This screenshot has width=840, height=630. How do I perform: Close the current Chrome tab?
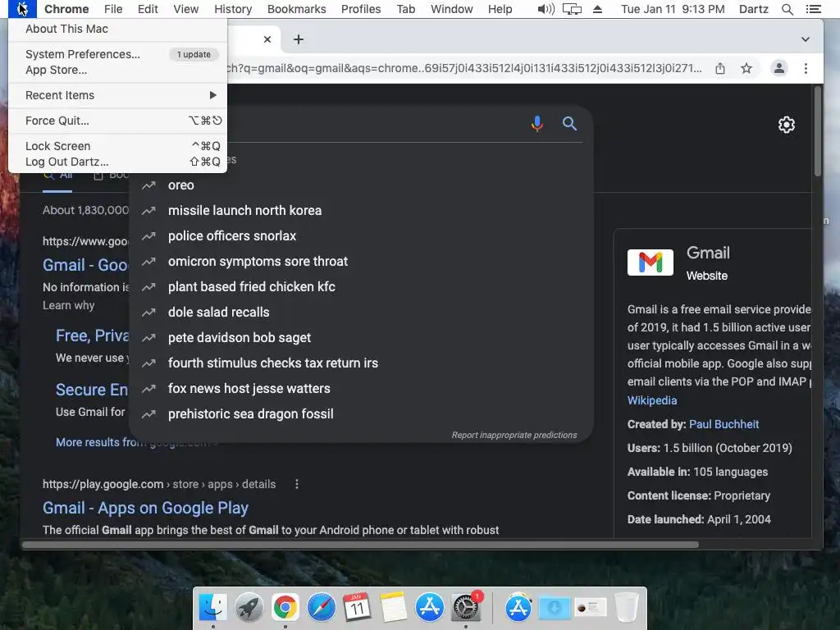tap(267, 39)
